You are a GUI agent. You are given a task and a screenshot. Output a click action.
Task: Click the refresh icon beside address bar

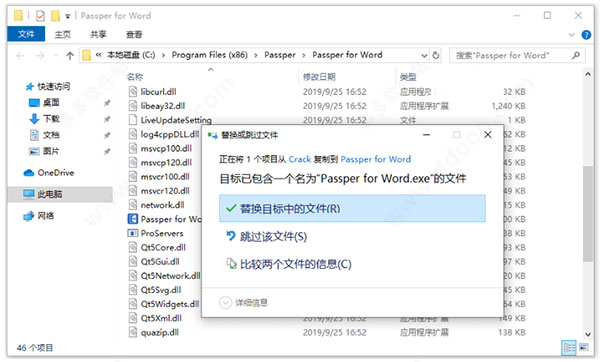coord(436,55)
